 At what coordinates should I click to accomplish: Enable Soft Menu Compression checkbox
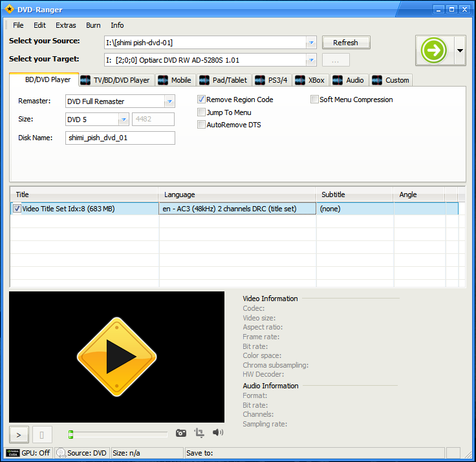(314, 100)
